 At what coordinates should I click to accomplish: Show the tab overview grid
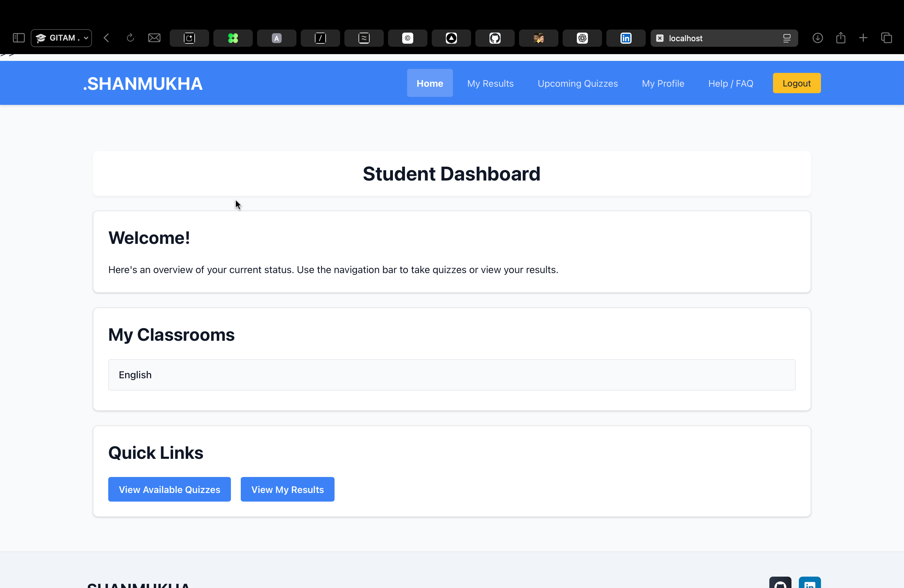tap(887, 38)
